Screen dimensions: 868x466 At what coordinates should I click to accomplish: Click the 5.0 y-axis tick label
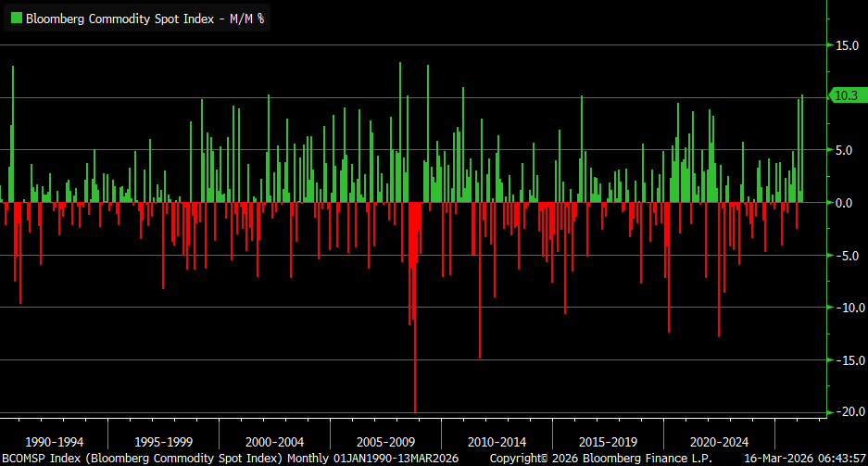[x=848, y=150]
